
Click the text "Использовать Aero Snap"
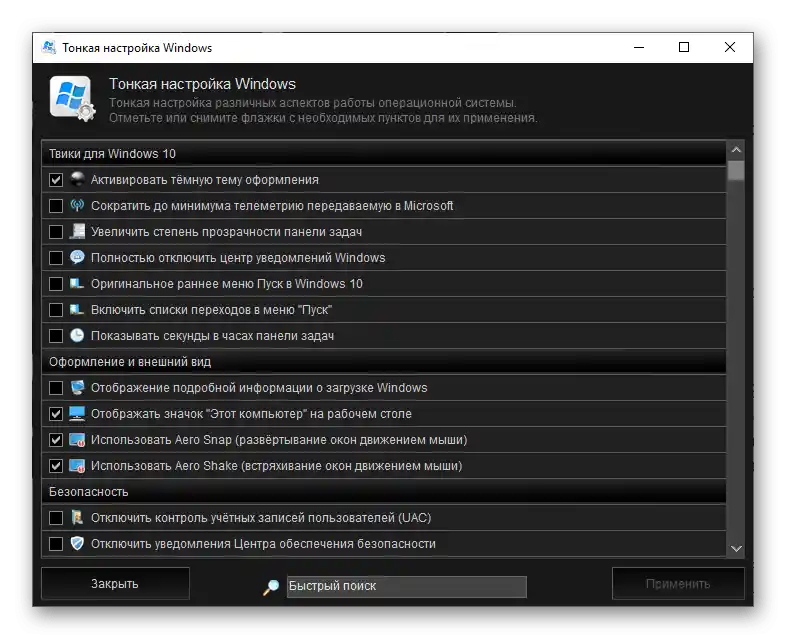(x=161, y=440)
